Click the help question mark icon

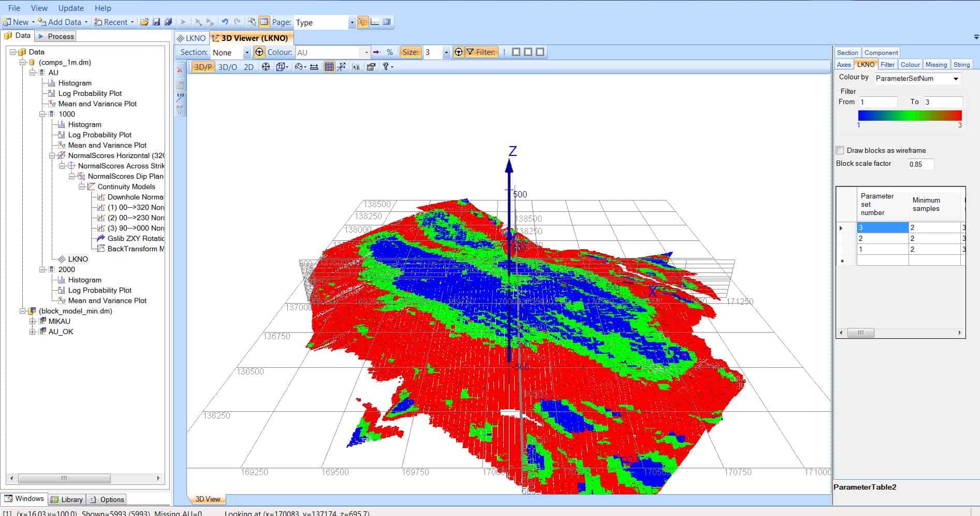pyautogui.click(x=386, y=67)
